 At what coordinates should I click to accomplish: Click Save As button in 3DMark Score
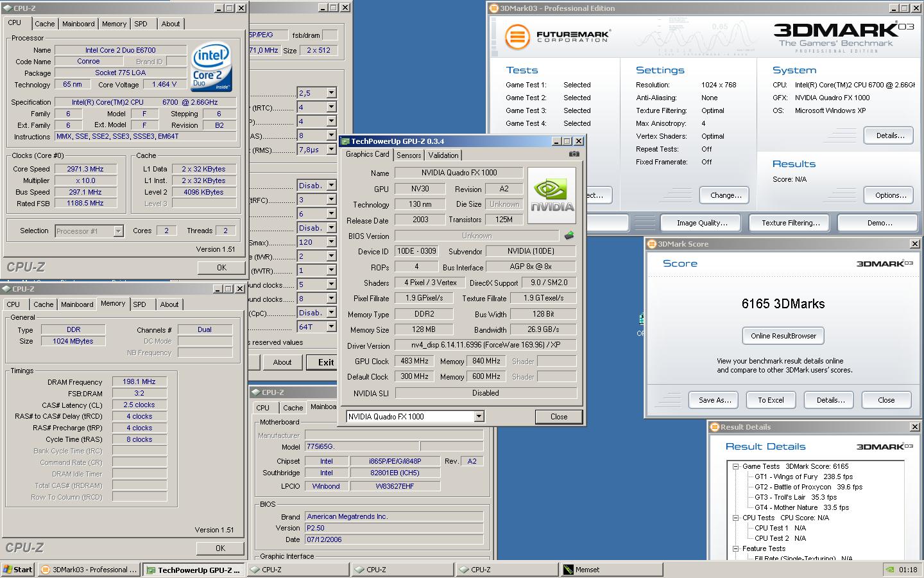tap(714, 399)
